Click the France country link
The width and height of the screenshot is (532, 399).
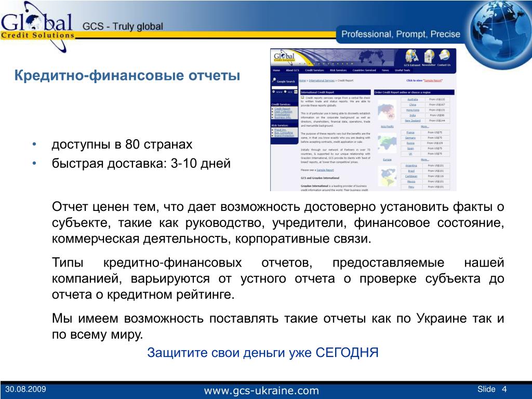410,132
